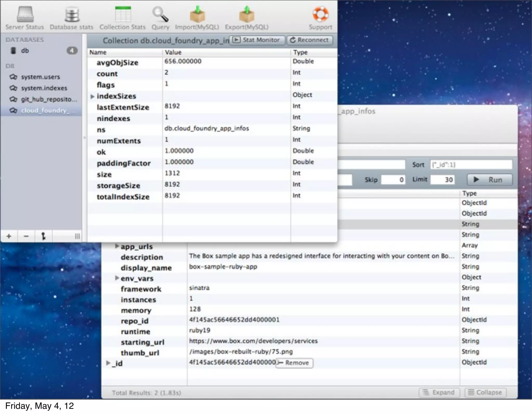Image resolution: width=532 pixels, height=414 pixels.
Task: Select system.users collection in sidebar
Action: click(40, 77)
